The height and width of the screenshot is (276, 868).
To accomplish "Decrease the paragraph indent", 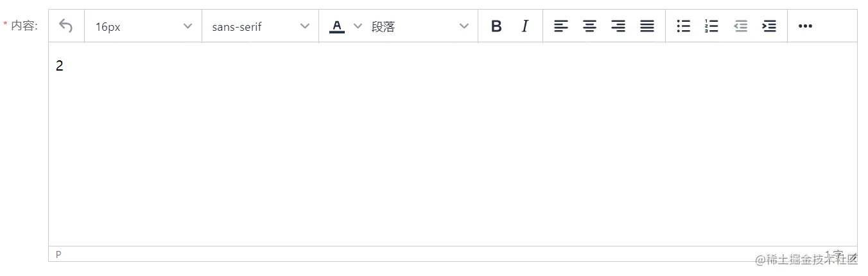I will [x=741, y=26].
